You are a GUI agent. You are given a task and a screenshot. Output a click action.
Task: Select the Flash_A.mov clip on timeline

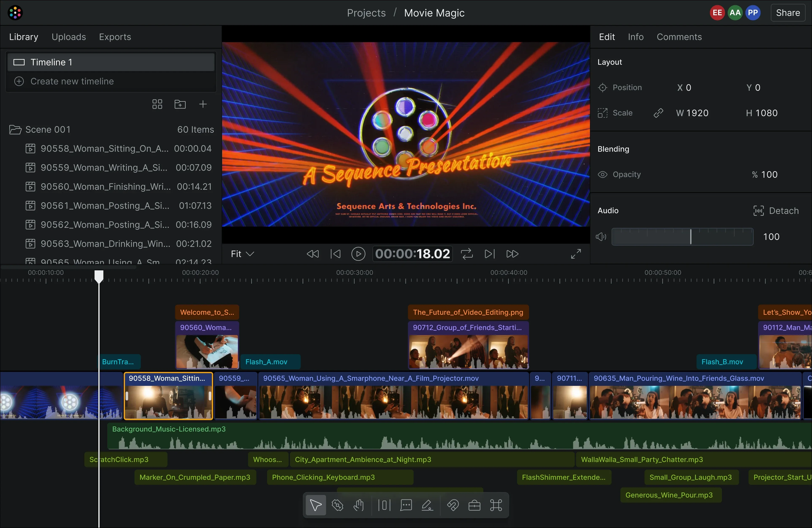click(x=270, y=362)
